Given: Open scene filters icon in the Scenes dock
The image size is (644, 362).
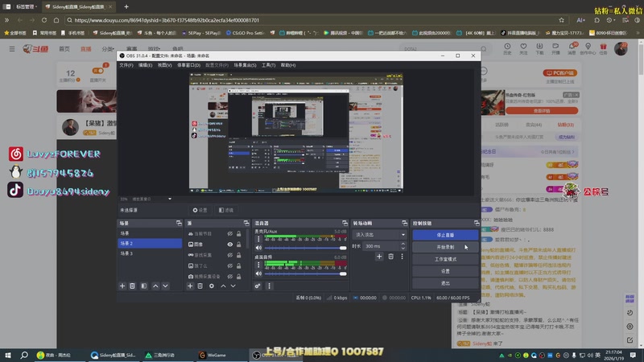Looking at the screenshot, I should [x=144, y=286].
